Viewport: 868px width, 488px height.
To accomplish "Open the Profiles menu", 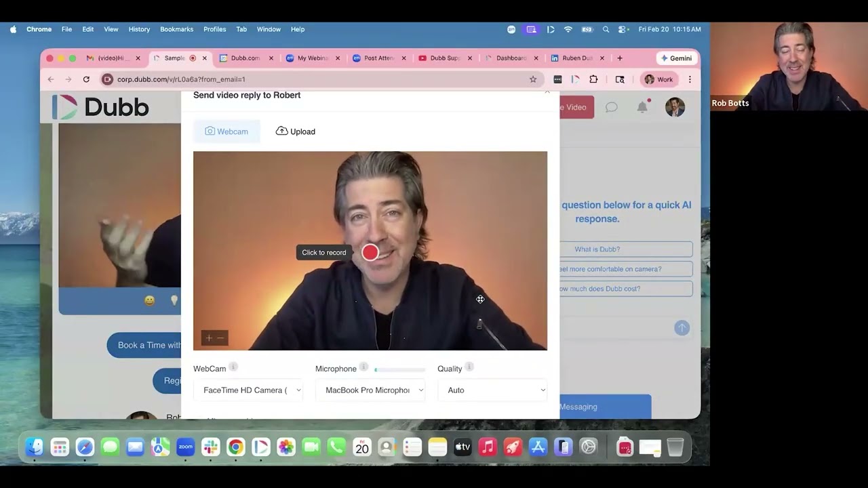I will tap(214, 29).
